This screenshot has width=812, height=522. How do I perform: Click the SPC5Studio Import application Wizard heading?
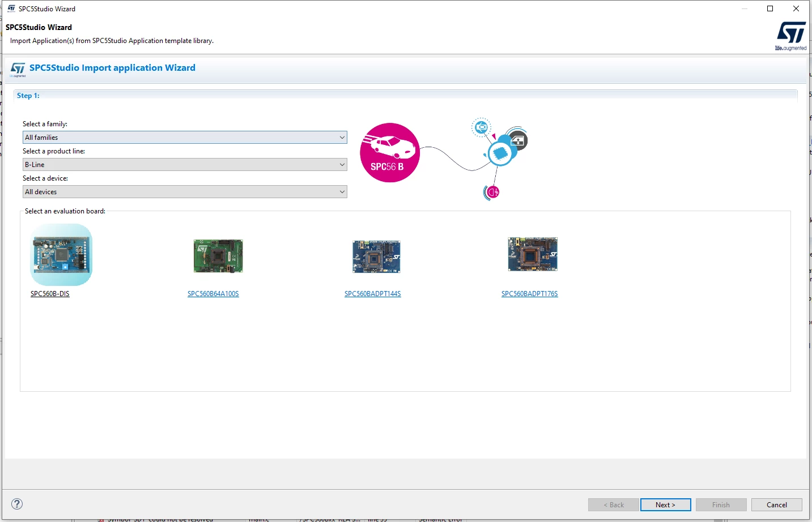tap(112, 67)
